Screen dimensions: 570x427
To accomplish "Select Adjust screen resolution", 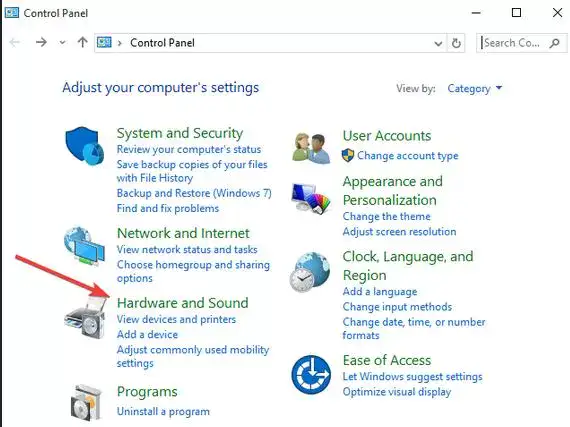I will 399,231.
